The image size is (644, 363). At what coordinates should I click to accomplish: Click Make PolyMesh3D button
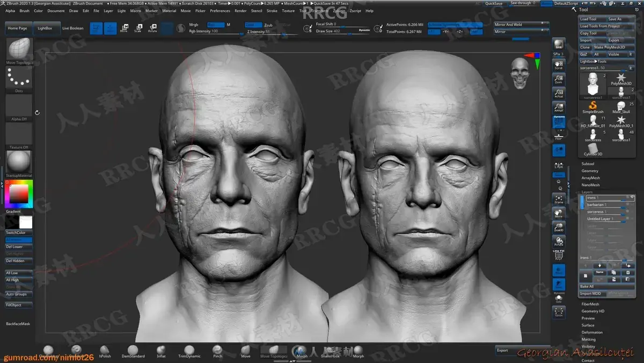point(613,47)
